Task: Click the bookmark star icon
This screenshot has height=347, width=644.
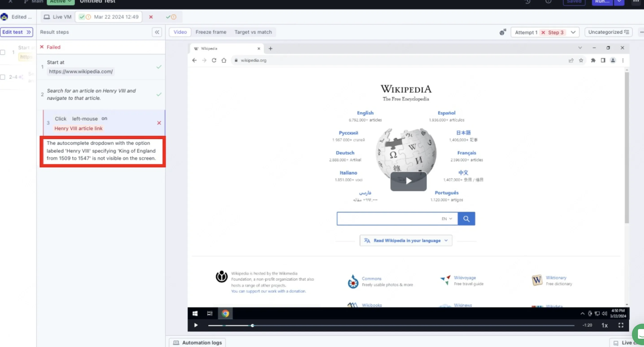Action: [581, 60]
